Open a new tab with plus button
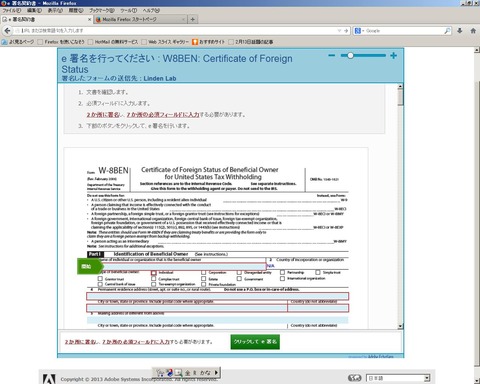 pos(192,19)
